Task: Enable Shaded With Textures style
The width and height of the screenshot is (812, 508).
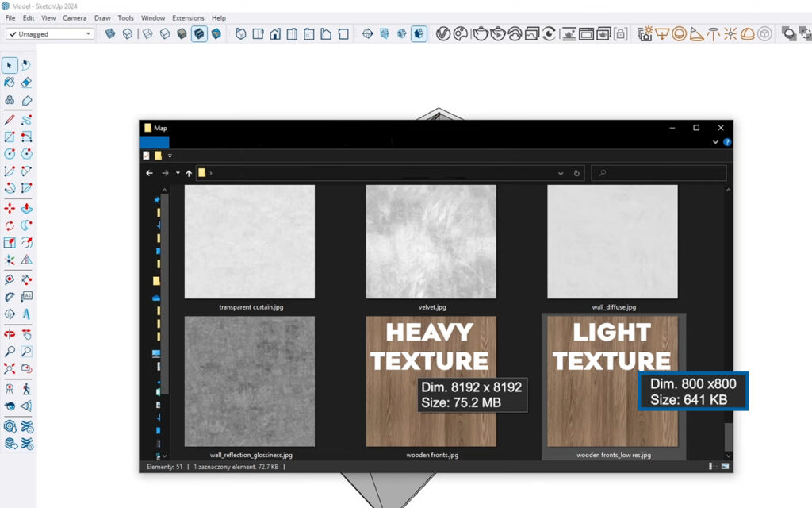Action: pos(199,33)
